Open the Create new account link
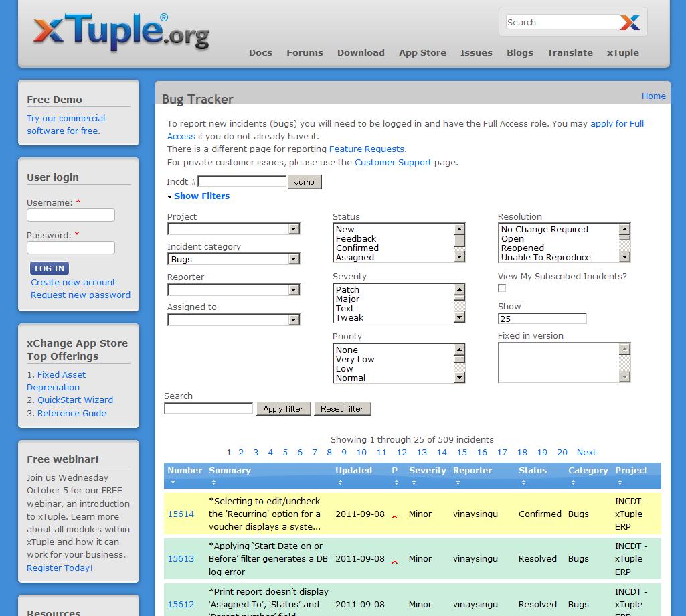Screen dimensions: 686x616 [73, 282]
